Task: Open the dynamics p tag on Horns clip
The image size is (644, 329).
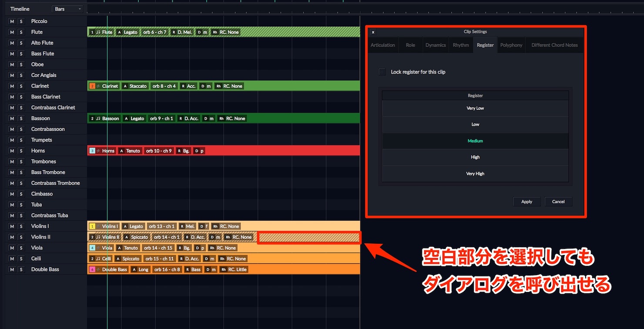Action: click(199, 151)
